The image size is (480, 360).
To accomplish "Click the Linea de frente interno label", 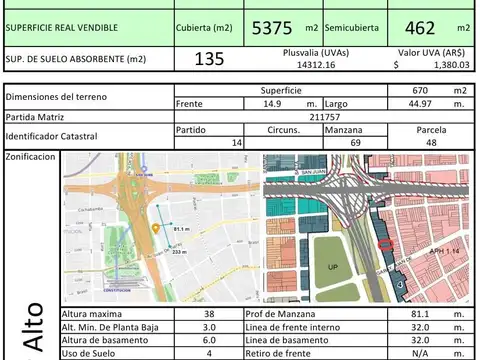I will click(293, 327).
